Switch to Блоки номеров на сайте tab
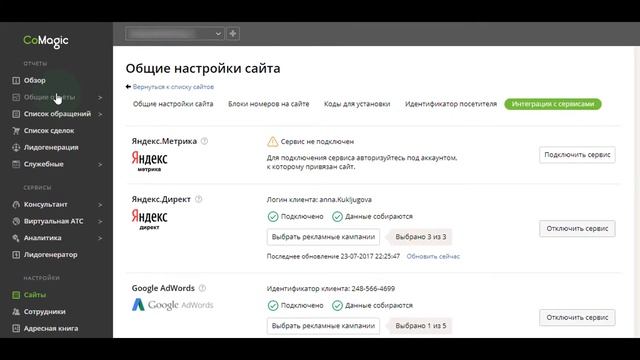This screenshot has height=360, width=640. (x=269, y=104)
